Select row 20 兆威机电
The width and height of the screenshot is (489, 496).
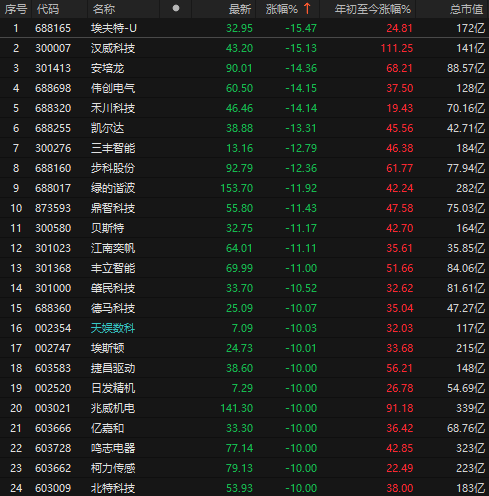click(244, 408)
